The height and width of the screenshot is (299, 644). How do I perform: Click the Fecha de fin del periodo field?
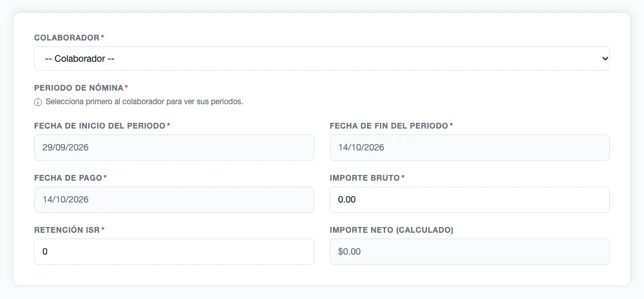pos(469,147)
